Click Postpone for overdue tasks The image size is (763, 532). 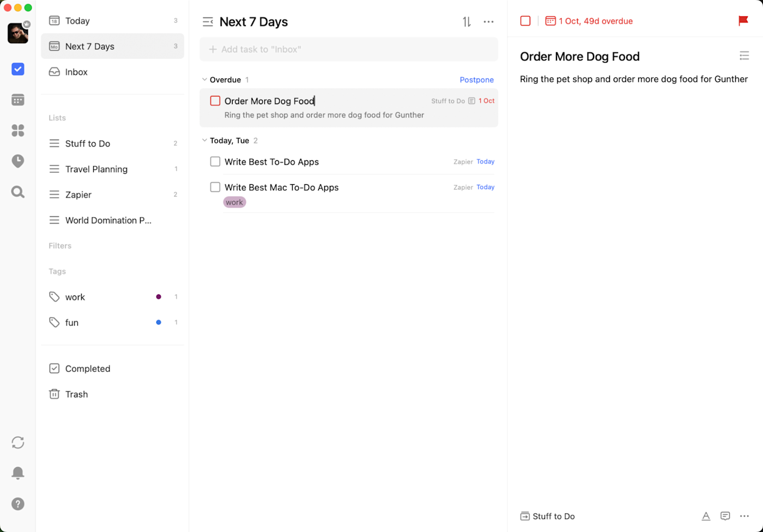coord(476,80)
